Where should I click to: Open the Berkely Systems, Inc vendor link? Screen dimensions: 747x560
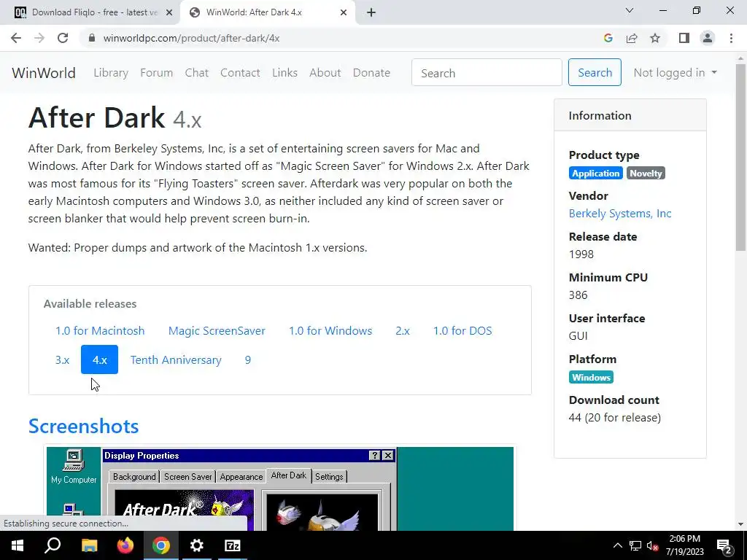click(620, 214)
